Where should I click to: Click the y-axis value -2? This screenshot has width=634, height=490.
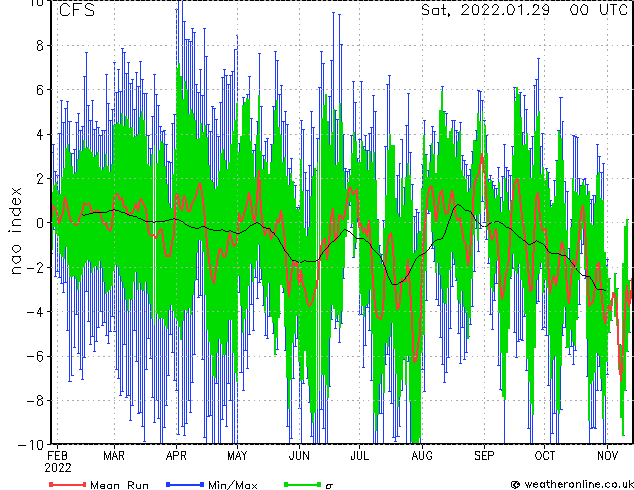35,267
